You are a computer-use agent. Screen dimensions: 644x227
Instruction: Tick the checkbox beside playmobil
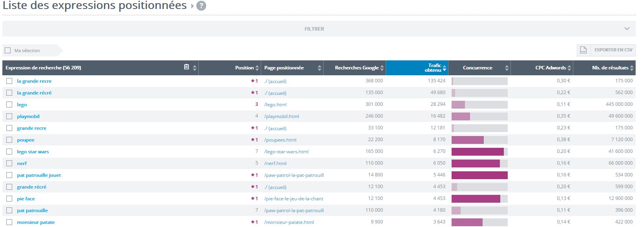[9, 116]
